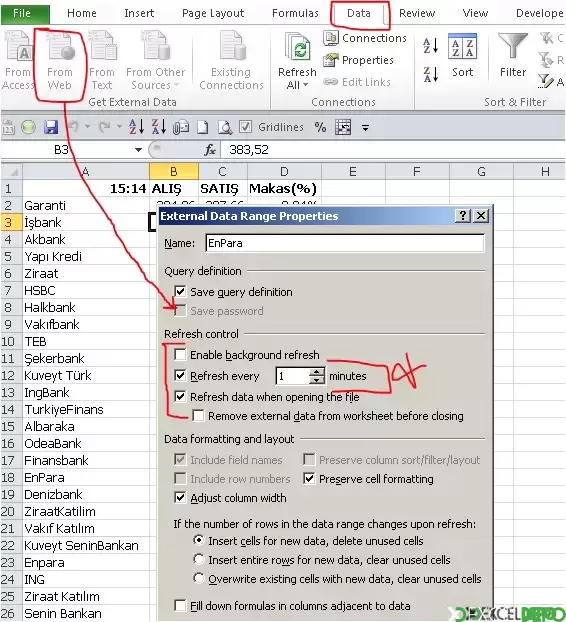This screenshot has width=566, height=622.
Task: Click the table grid icon in quick access toolbar
Action: 343,127
